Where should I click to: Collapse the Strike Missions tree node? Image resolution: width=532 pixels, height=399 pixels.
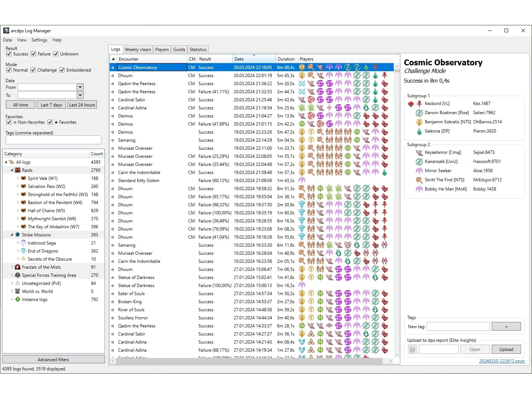12,235
